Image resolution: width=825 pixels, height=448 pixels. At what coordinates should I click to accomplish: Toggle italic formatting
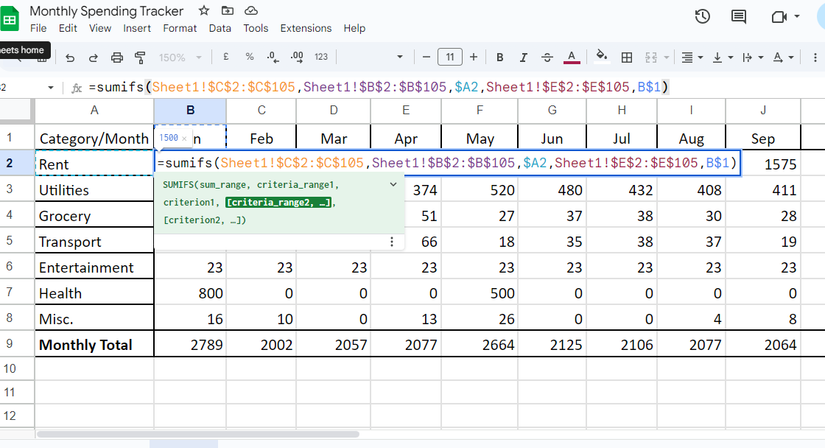click(x=523, y=57)
